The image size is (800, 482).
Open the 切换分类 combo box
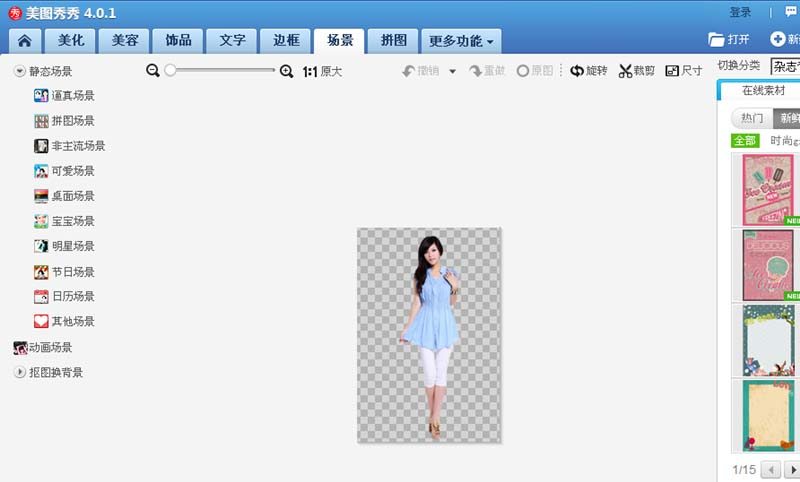click(x=785, y=66)
